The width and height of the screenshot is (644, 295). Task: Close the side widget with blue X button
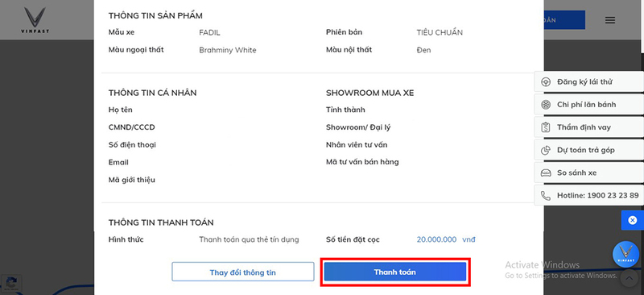click(x=633, y=220)
